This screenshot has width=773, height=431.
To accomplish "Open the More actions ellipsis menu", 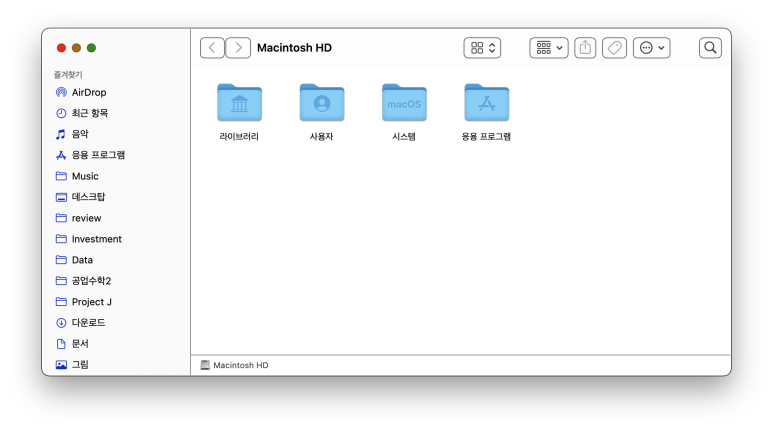I will click(x=651, y=48).
